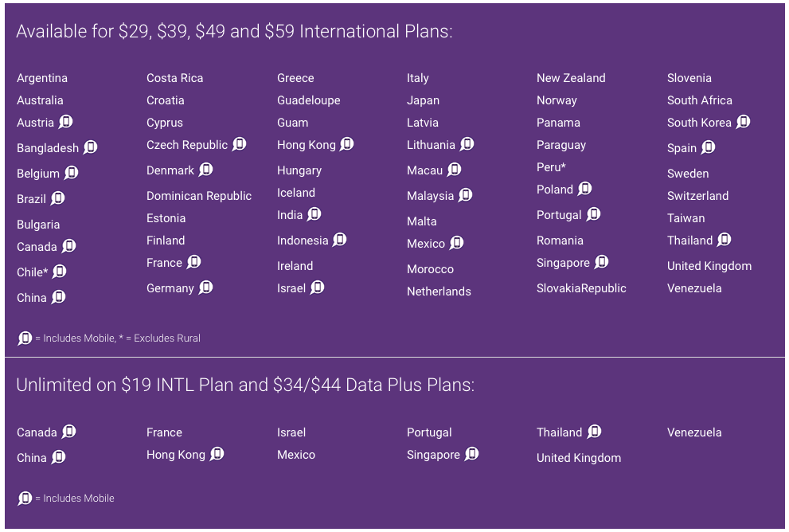
Task: Click the mobile icon next to Indonesia
Action: [340, 240]
